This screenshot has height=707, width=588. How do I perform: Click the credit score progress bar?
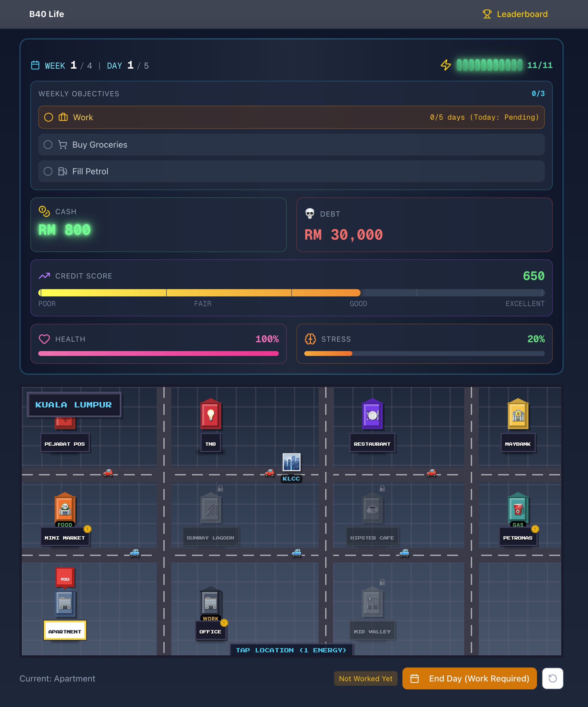pyautogui.click(x=291, y=292)
